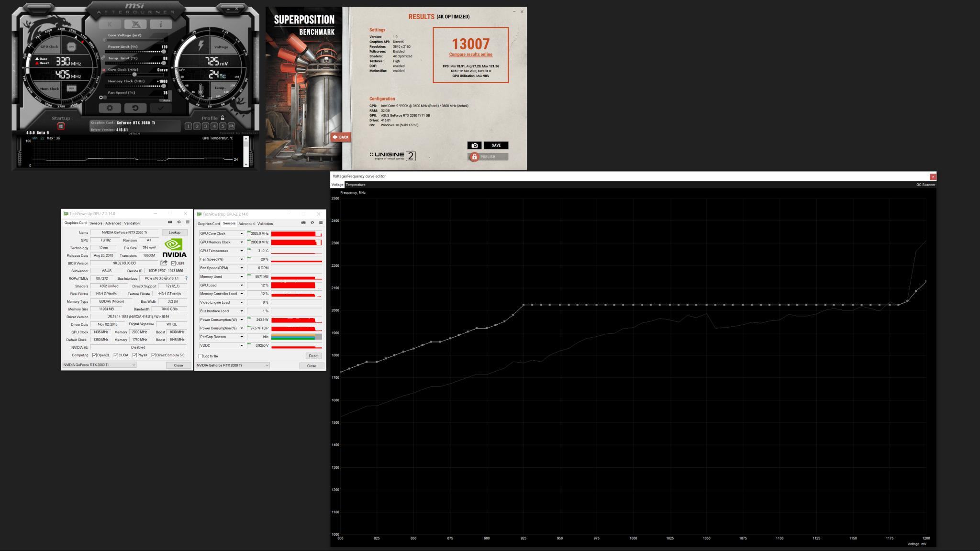Toggle the power and temp limit link icon

click(x=104, y=58)
